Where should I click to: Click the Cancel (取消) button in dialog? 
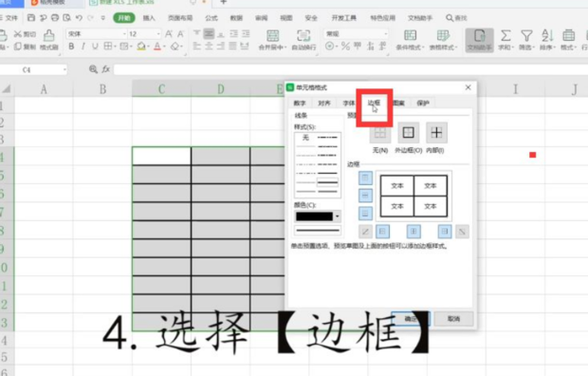(453, 318)
